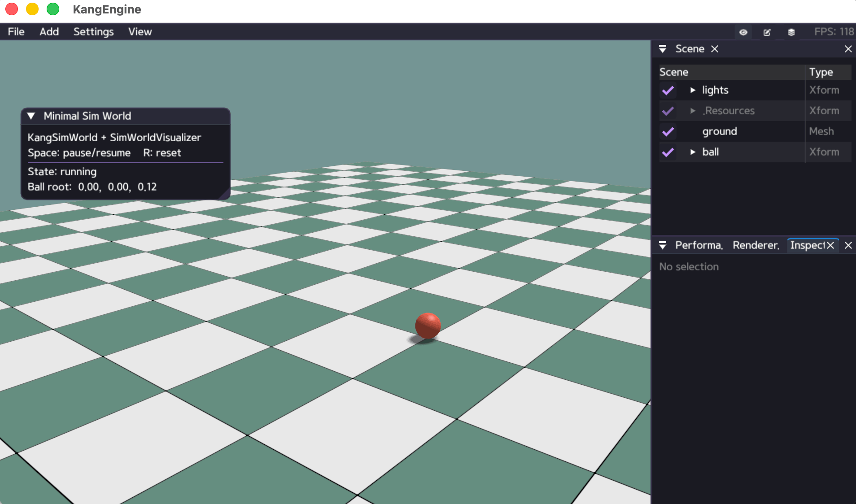The height and width of the screenshot is (504, 856).
Task: Click the layers stack icon in menu bar
Action: pyautogui.click(x=791, y=32)
